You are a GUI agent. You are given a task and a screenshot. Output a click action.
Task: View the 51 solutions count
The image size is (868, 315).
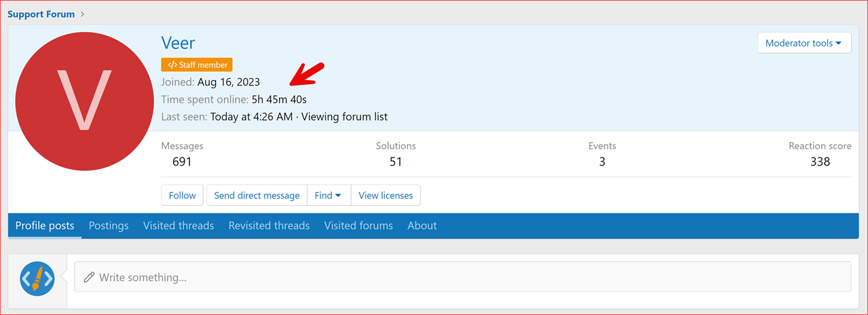[x=396, y=162]
